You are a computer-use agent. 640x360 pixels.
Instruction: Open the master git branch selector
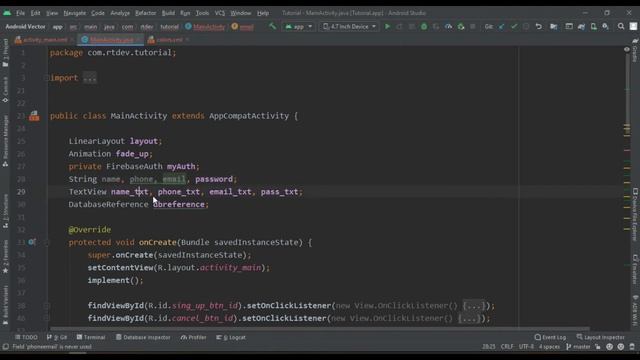(578, 347)
